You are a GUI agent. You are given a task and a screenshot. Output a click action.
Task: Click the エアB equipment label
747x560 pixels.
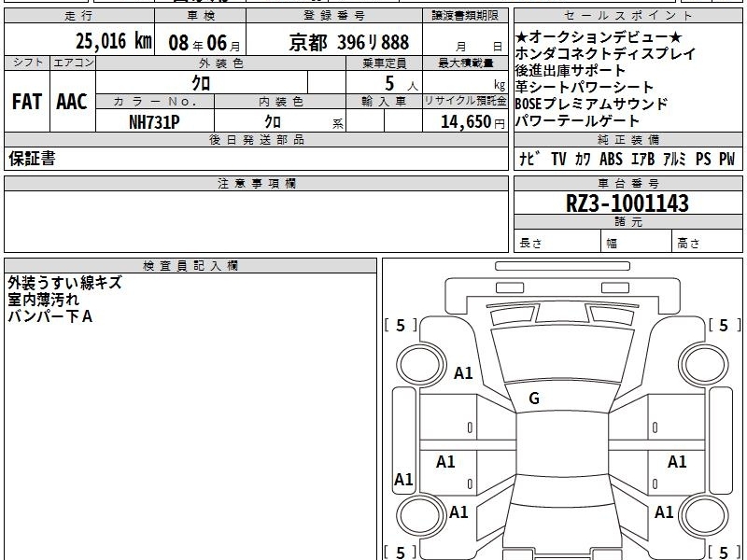[x=642, y=159]
